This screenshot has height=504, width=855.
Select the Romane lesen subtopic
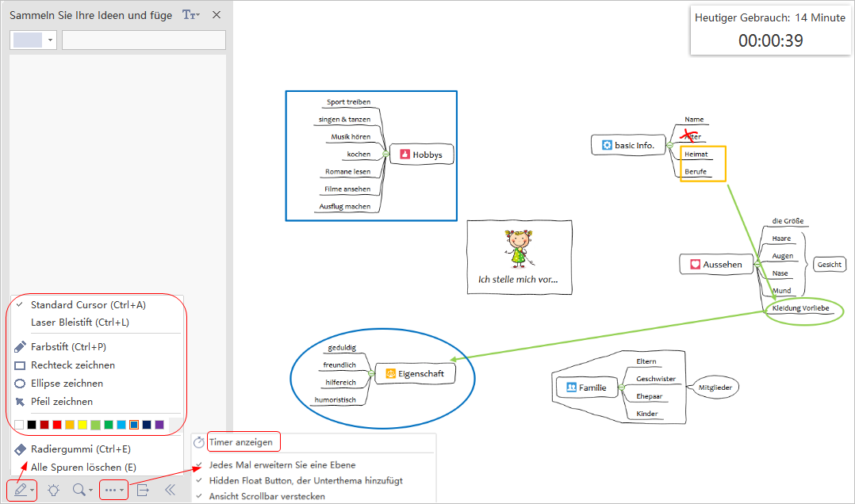point(348,172)
